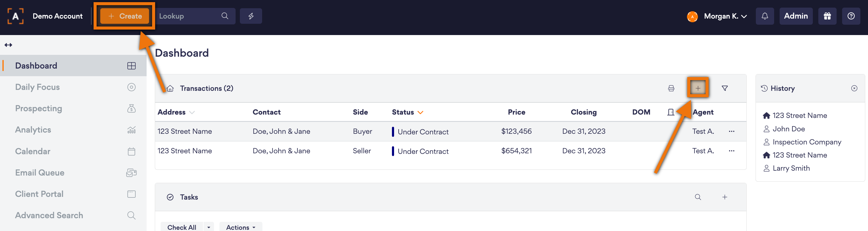Open Larry Smith from History
The height and width of the screenshot is (231, 868).
point(791,168)
